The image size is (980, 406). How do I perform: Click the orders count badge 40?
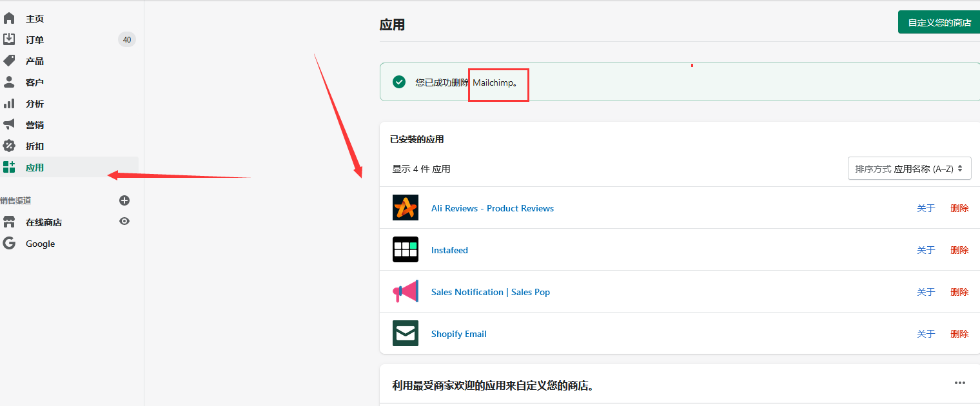point(127,40)
